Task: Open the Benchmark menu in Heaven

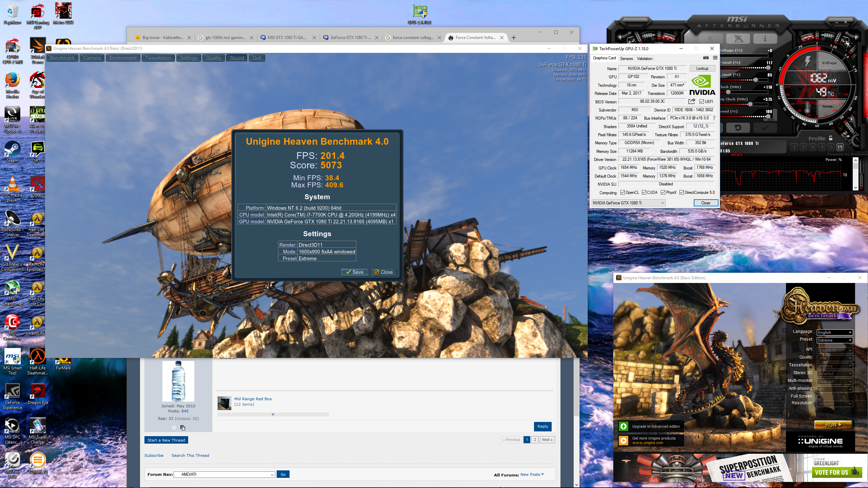Action: click(62, 58)
